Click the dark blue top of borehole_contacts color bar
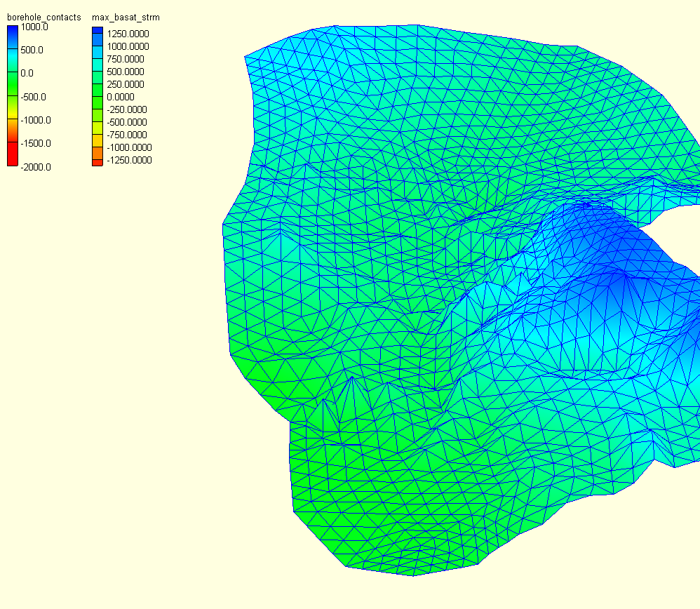 click(x=13, y=31)
